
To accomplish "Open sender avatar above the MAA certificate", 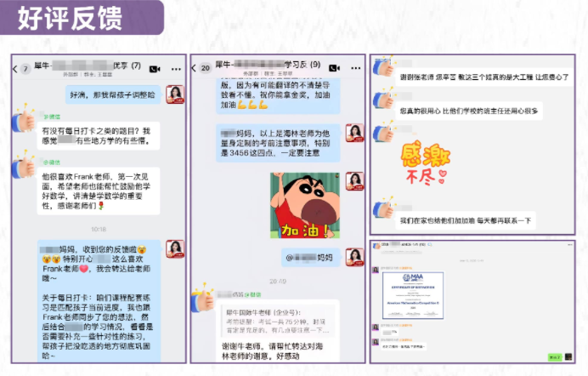I will (x=375, y=270).
